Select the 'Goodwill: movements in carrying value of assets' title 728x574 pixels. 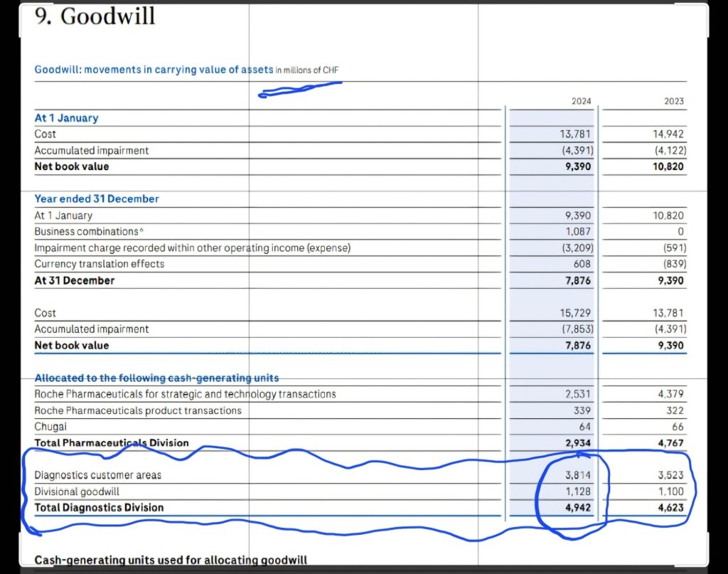tap(154, 70)
